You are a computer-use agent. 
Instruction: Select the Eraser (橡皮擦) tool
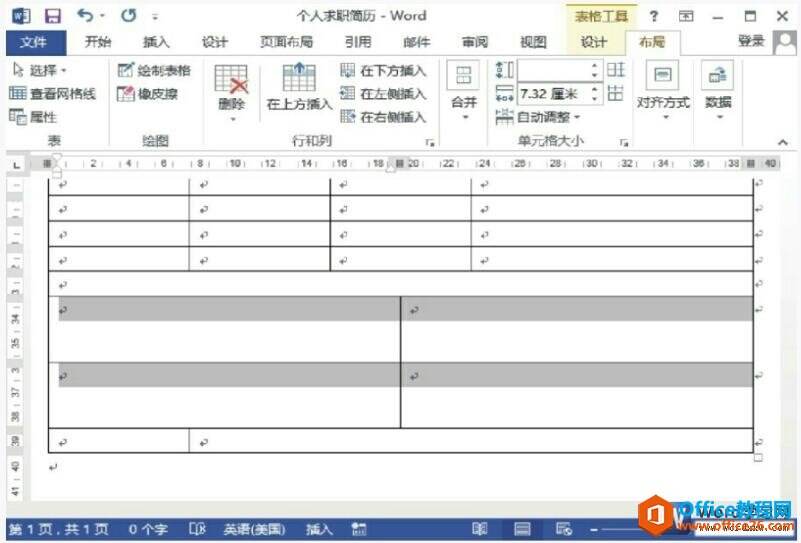147,93
